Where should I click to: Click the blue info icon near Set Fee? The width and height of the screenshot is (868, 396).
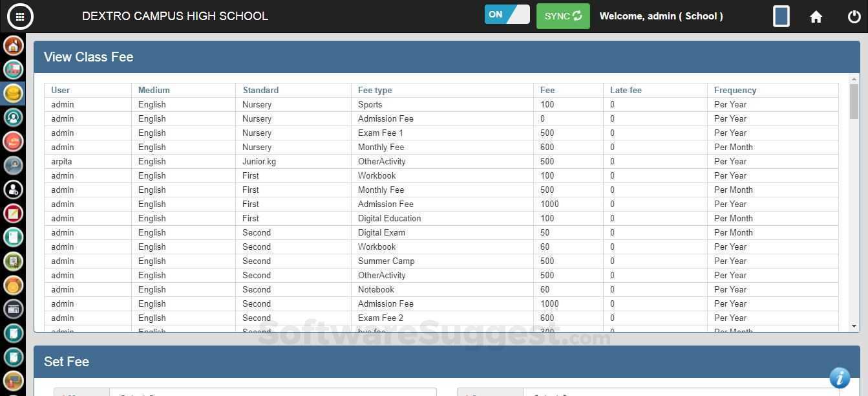[839, 377]
